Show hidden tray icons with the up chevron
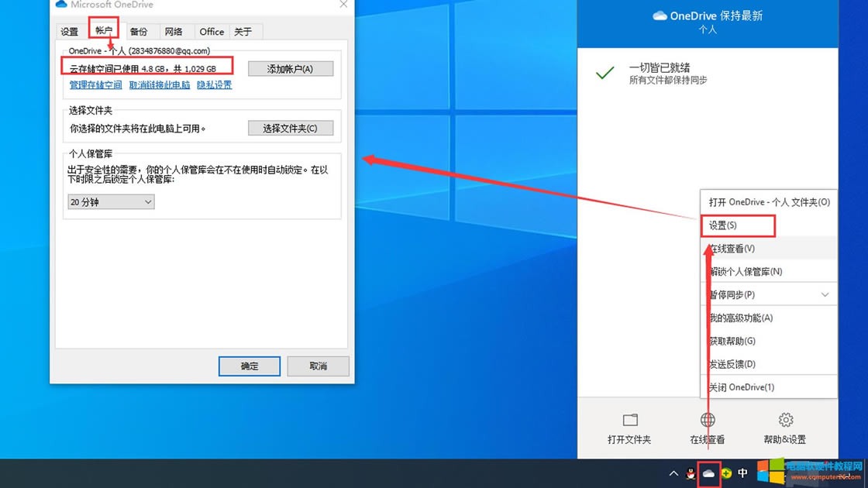868x488 pixels. (x=673, y=473)
